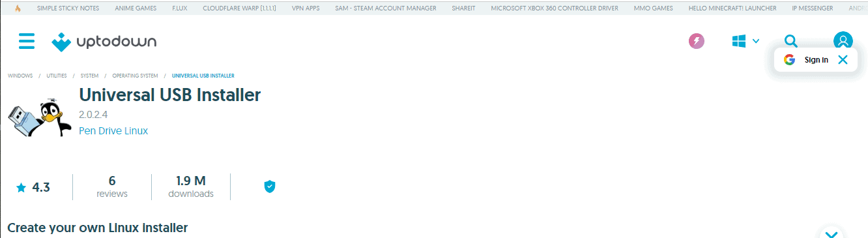This screenshot has width=868, height=238.
Task: Sign in with Google
Action: (807, 59)
